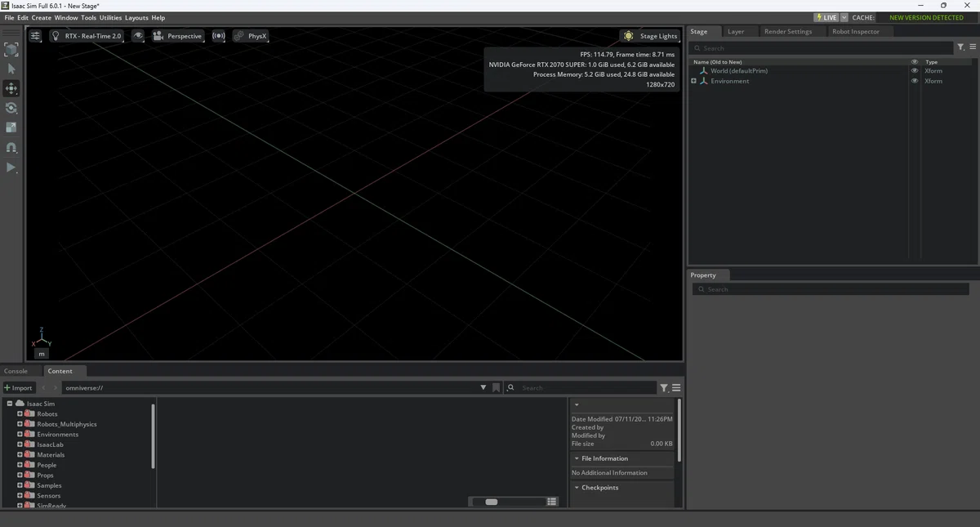
Task: Start simulation with the Play button
Action: (x=11, y=167)
